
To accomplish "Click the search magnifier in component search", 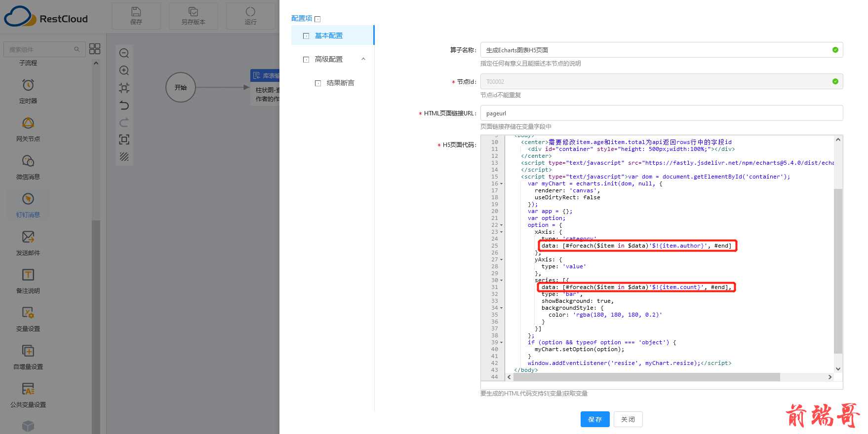I will point(77,49).
